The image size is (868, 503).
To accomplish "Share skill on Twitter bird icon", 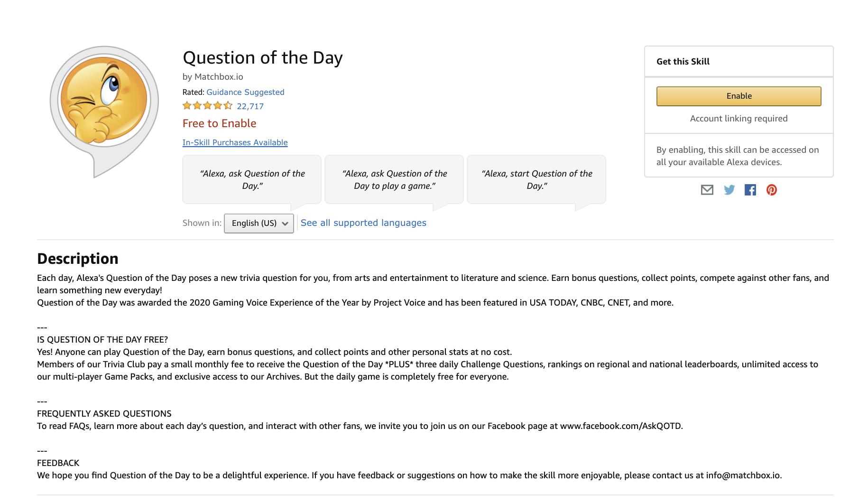I will (x=729, y=190).
